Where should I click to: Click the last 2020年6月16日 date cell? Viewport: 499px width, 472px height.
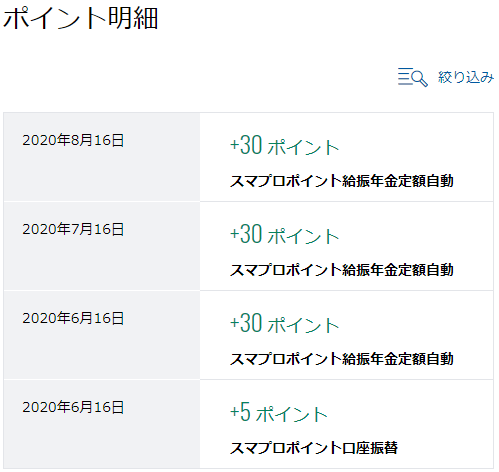click(x=102, y=424)
